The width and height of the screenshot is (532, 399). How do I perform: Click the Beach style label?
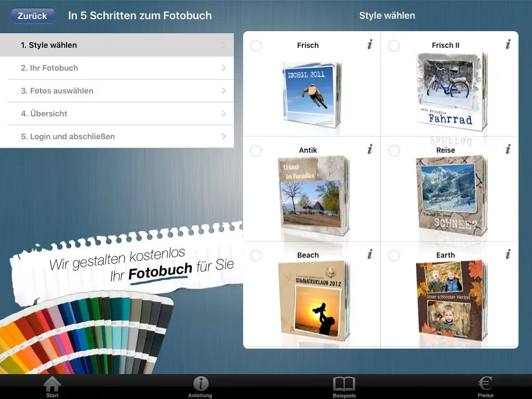coord(308,255)
